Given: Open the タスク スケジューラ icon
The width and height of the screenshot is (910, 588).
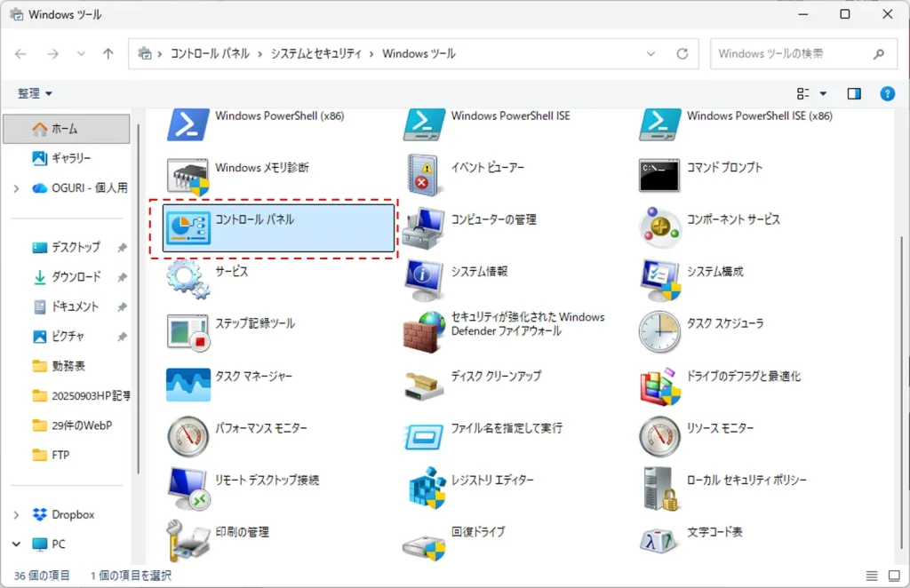Looking at the screenshot, I should tap(659, 332).
